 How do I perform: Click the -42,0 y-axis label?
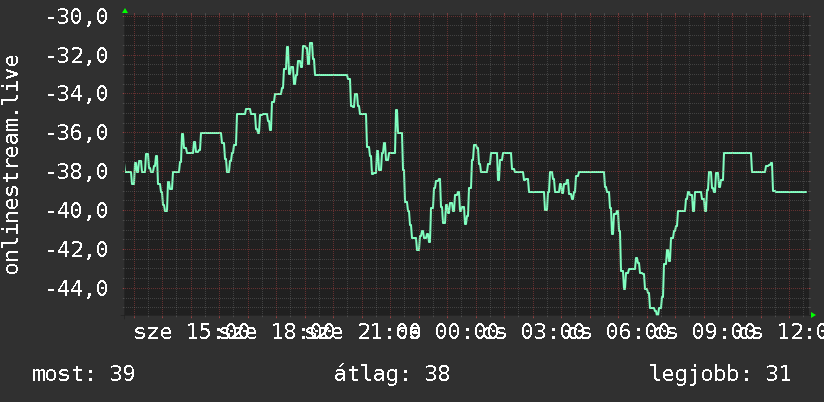coord(77,249)
